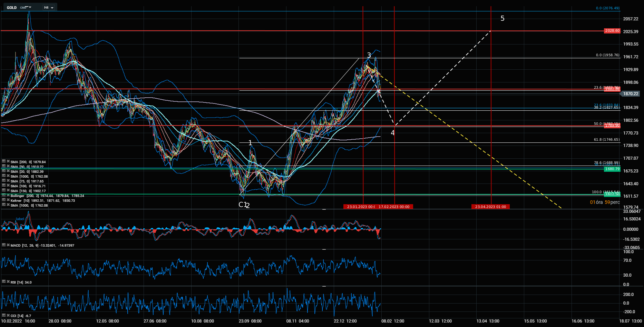Click the 23.04.2023 01:00 vertical line date marker
The width and height of the screenshot is (644, 327).
490,207
